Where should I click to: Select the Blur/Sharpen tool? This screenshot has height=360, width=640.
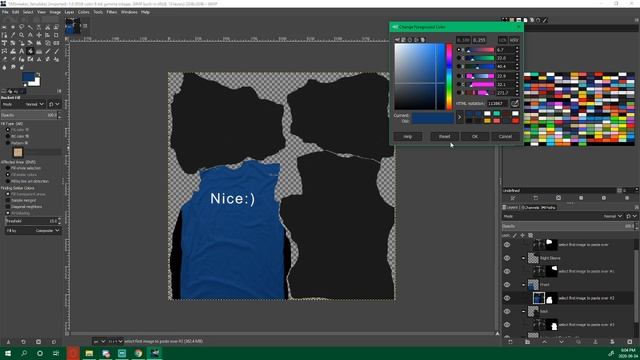coord(4,67)
